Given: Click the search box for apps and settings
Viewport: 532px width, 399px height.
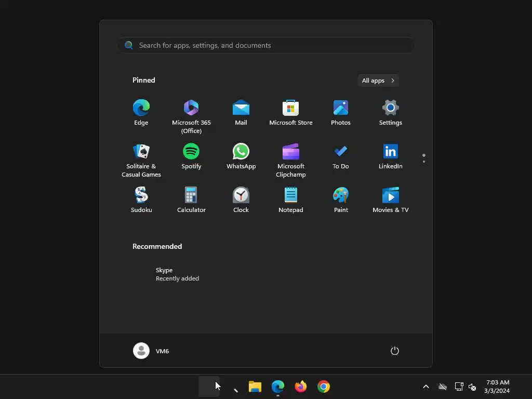Looking at the screenshot, I should (266, 45).
